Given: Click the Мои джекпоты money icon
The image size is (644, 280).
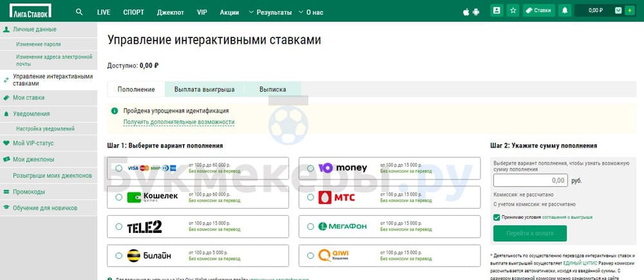Looking at the screenshot, I should coord(6,159).
